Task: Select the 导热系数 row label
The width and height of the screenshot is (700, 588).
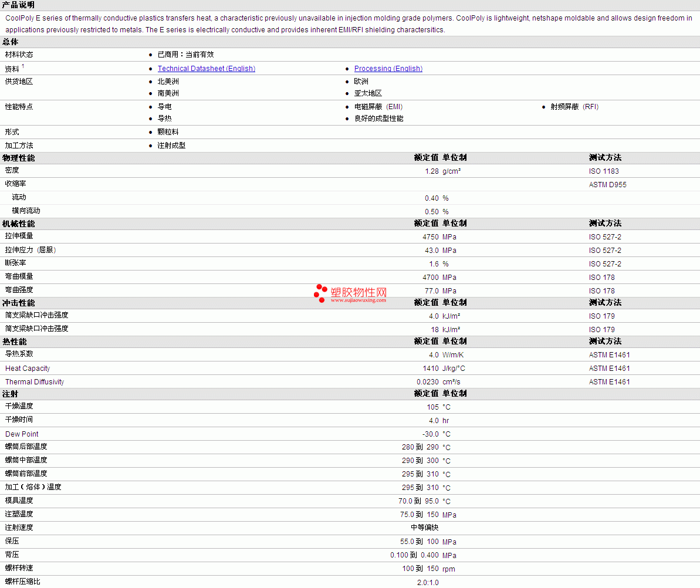Action: (19, 354)
